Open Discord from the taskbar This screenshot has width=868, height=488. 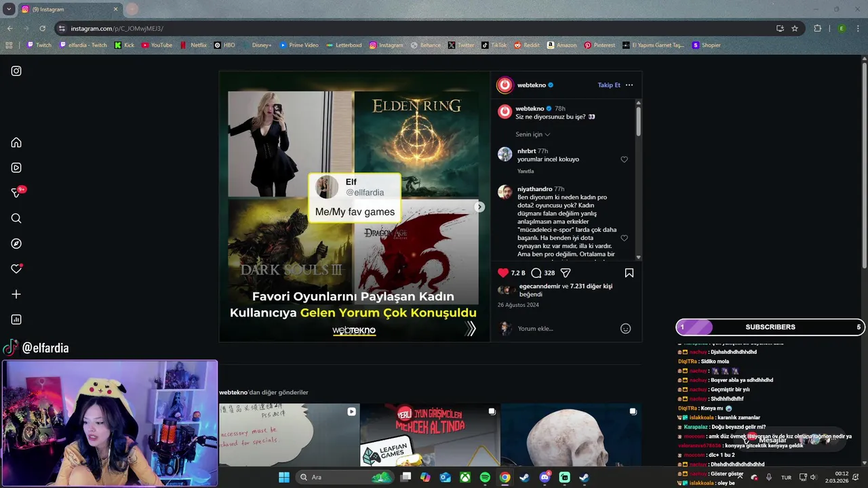point(545,477)
